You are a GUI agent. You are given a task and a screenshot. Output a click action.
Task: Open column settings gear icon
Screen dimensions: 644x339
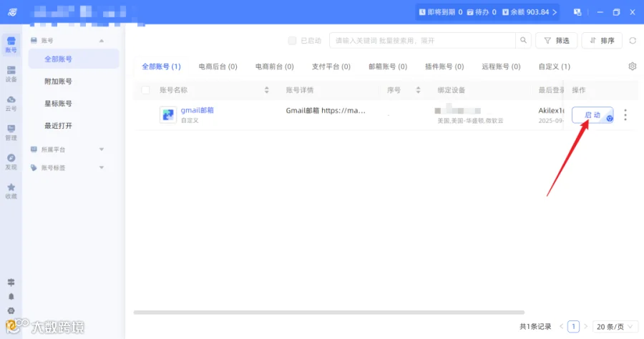(633, 66)
